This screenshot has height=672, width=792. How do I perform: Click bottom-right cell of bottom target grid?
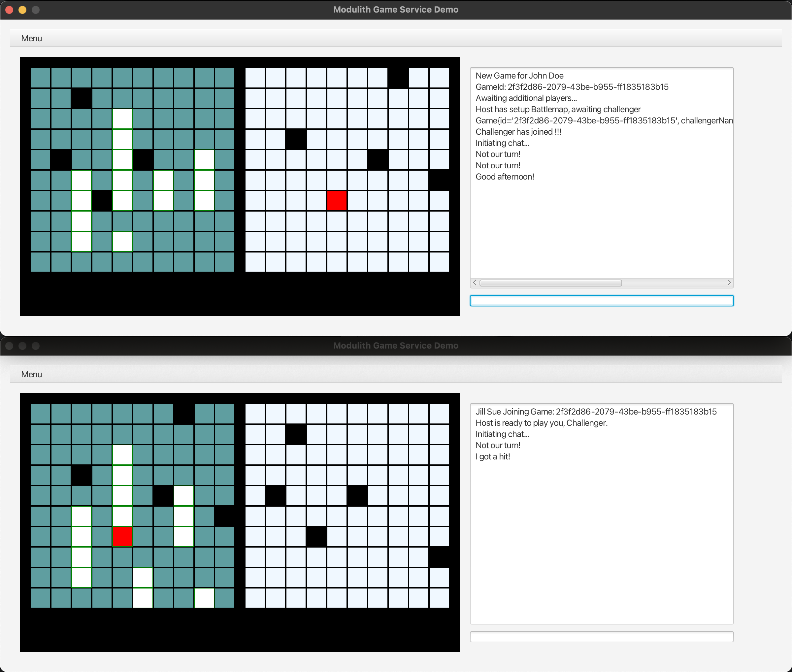tap(439, 598)
